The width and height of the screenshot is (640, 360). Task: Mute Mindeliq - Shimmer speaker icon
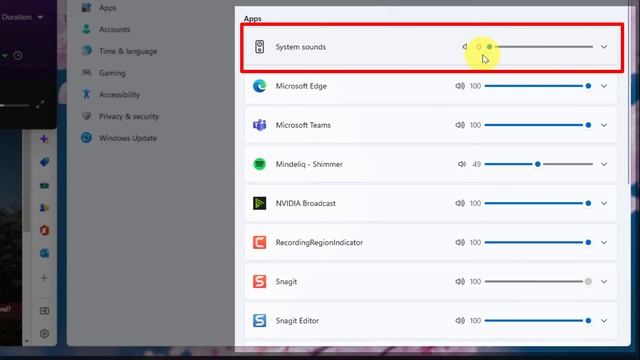point(462,164)
